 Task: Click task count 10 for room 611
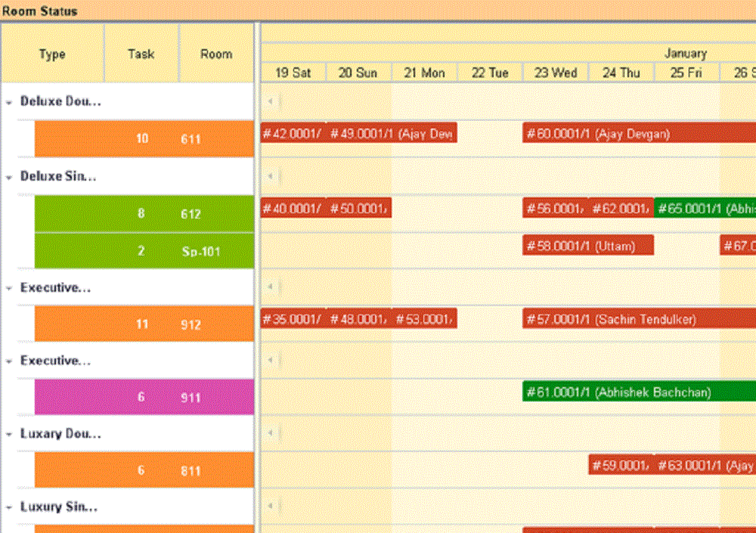142,139
